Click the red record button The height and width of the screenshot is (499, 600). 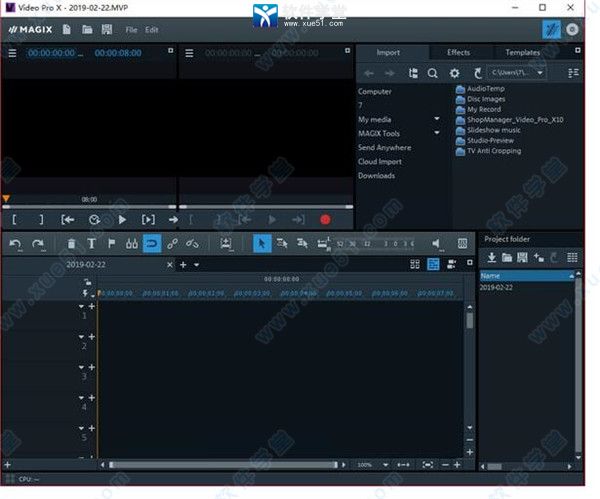pos(325,220)
